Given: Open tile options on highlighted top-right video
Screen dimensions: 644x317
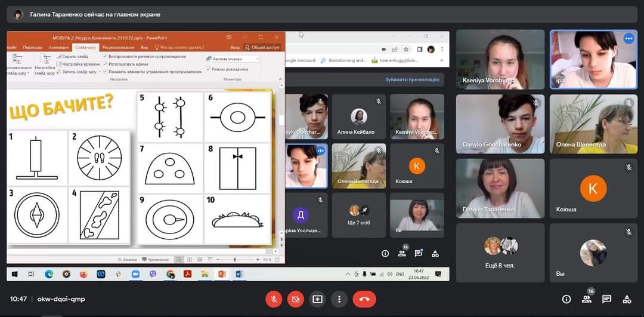Looking at the screenshot, I should pyautogui.click(x=628, y=39).
